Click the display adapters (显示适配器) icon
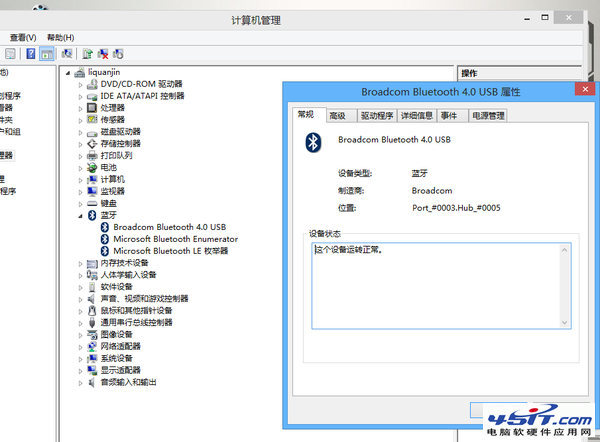The image size is (600, 442). pyautogui.click(x=92, y=370)
